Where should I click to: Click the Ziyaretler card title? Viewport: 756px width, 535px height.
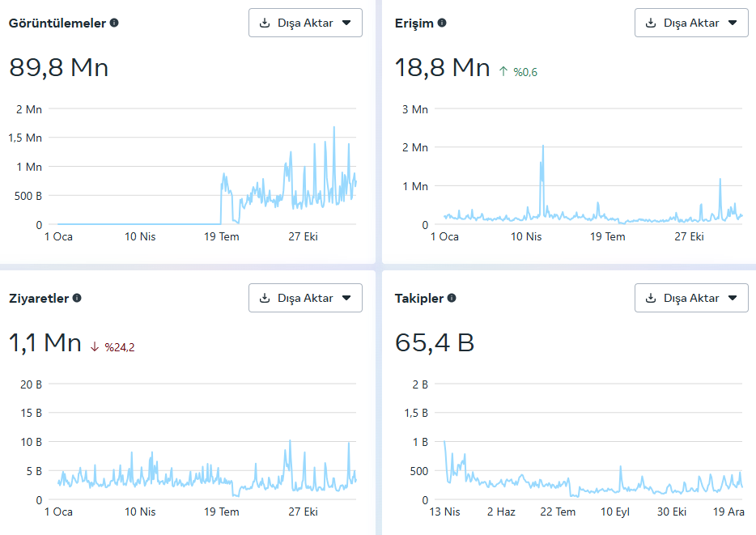(x=39, y=299)
